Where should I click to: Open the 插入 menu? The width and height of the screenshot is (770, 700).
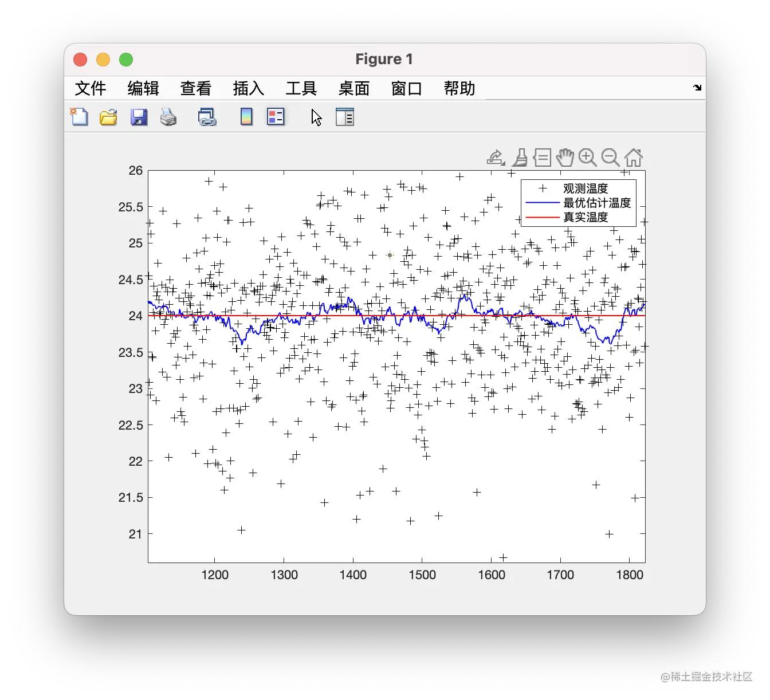click(x=249, y=88)
